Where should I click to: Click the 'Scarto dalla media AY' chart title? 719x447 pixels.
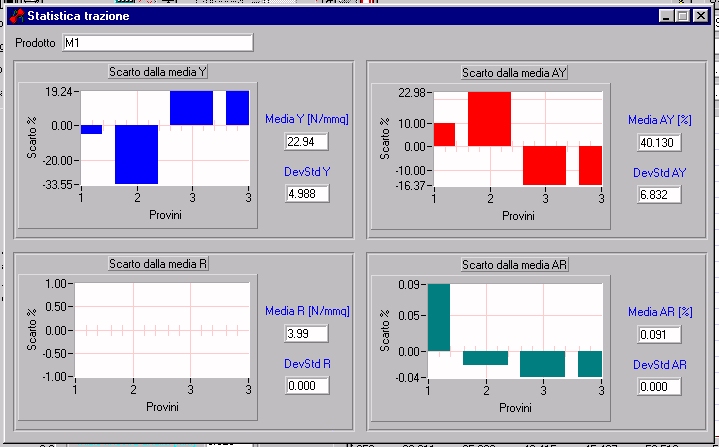tap(514, 72)
